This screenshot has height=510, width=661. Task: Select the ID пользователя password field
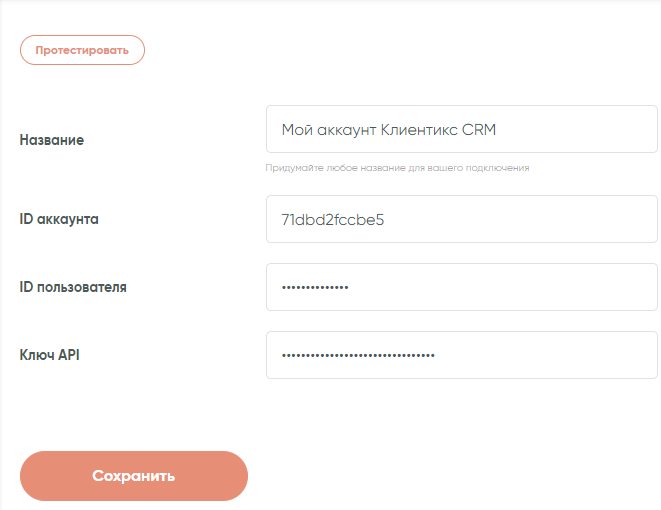(x=460, y=287)
